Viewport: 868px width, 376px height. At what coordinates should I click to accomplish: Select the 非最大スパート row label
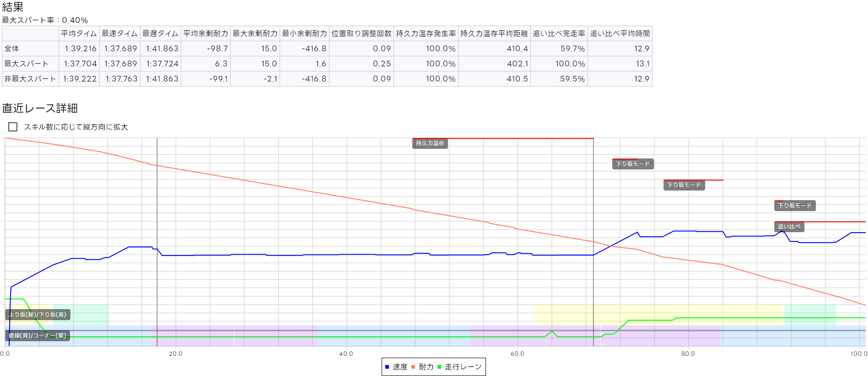30,79
